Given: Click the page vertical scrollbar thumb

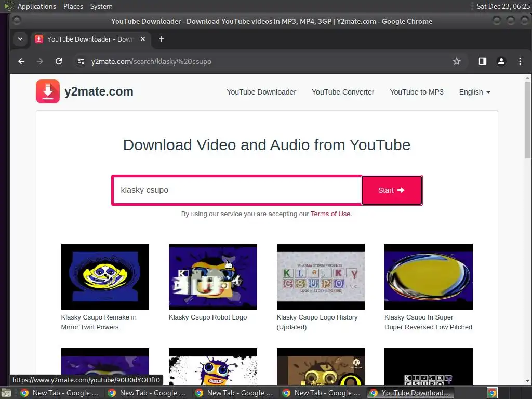Looking at the screenshot, I should tap(527, 119).
